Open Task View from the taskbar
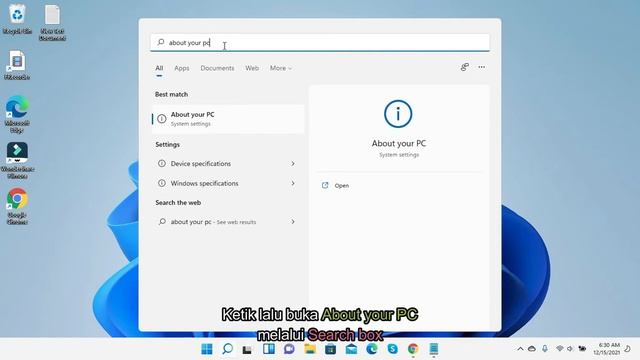 (247, 349)
